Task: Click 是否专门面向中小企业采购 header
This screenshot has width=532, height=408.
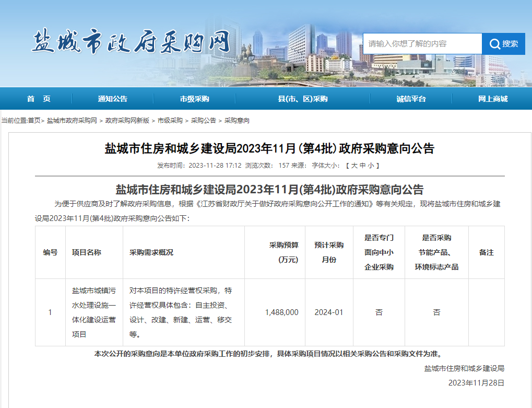Action: [379, 252]
